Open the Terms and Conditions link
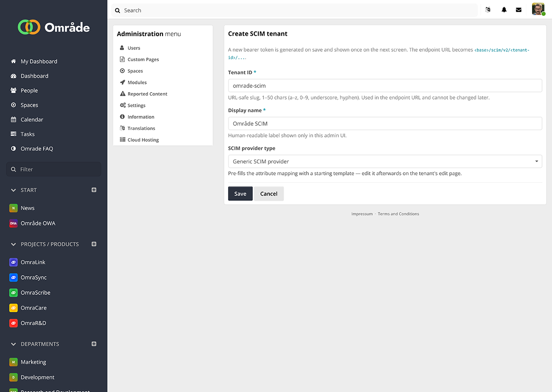Image resolution: width=552 pixels, height=392 pixels. coord(398,214)
